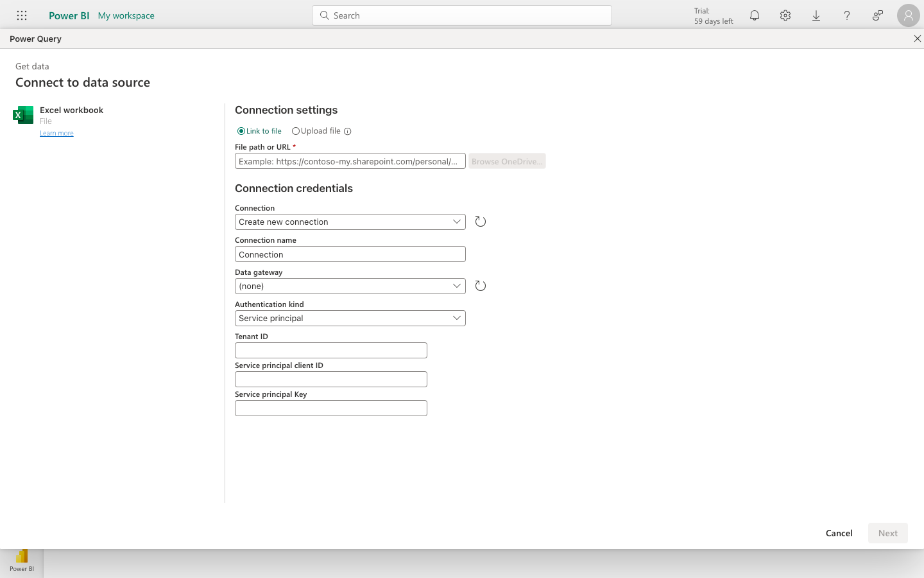Image resolution: width=924 pixels, height=578 pixels.
Task: Open the notifications bell
Action: pos(755,15)
